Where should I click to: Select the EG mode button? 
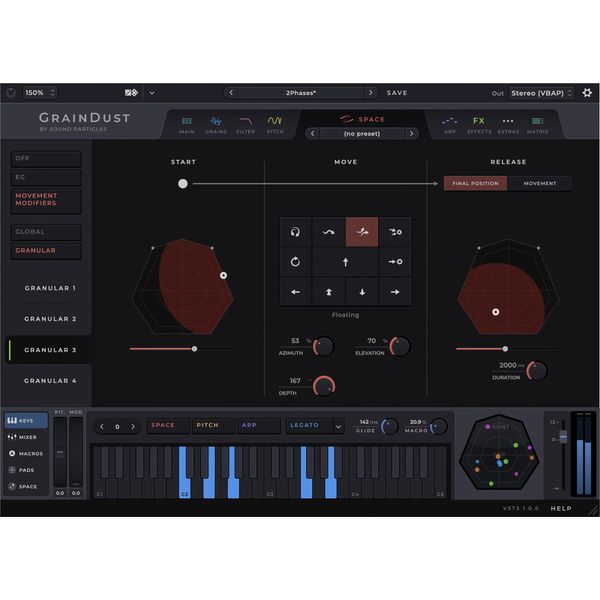point(46,177)
